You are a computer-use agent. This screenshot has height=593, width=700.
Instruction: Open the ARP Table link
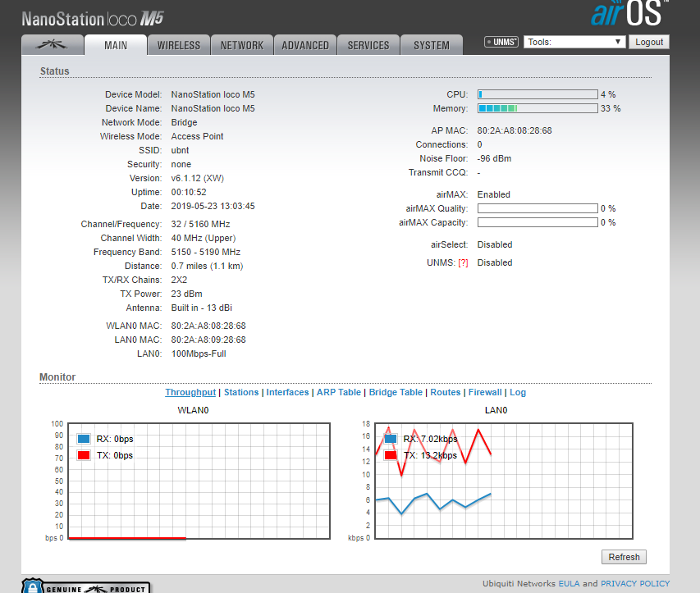[339, 392]
